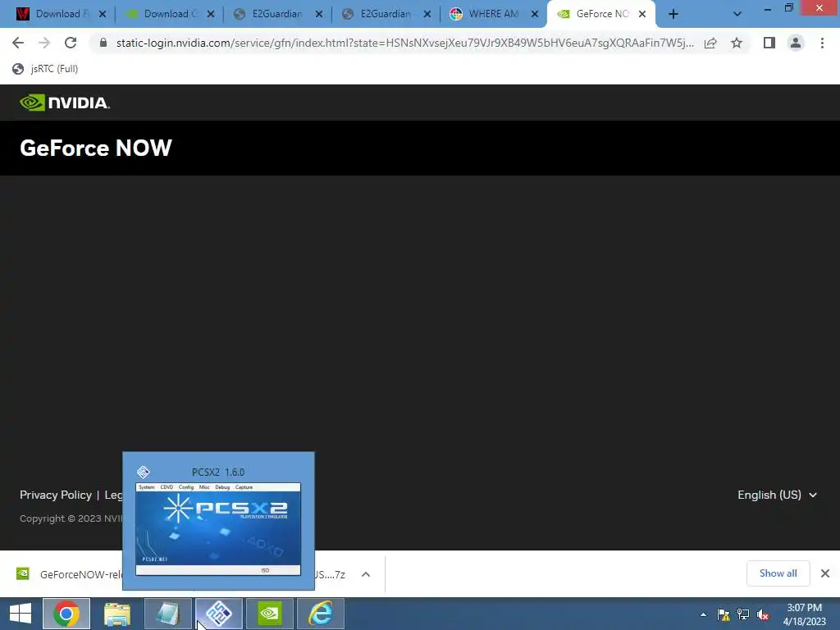
Task: Open the Chrome profile menu
Action: (x=796, y=43)
